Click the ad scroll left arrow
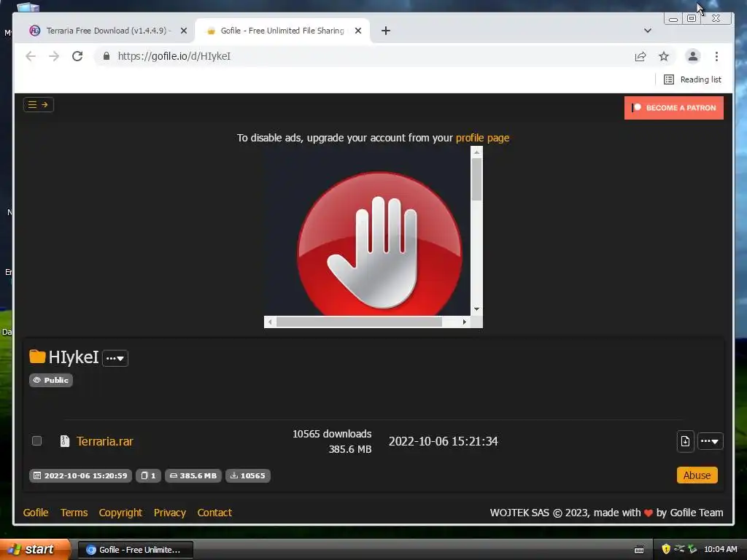 point(270,322)
